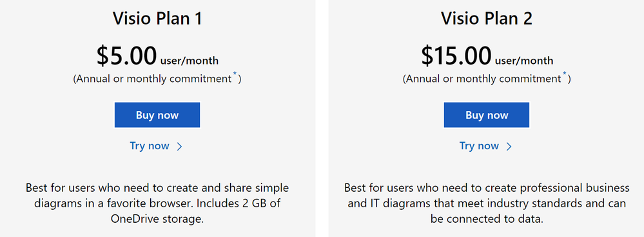The height and width of the screenshot is (237, 644).
Task: Click the chevron arrow beside Plan 2 Try now
Action: pyautogui.click(x=509, y=147)
